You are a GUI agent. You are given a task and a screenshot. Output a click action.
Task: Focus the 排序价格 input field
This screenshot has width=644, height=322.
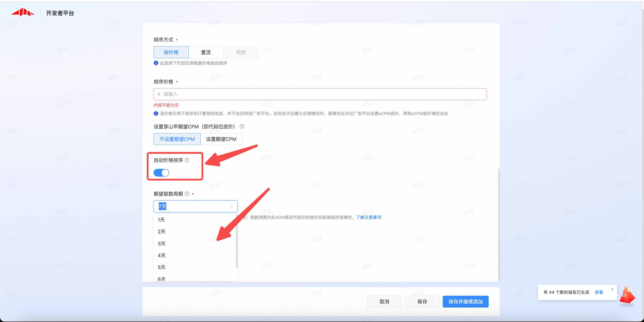tap(320, 94)
